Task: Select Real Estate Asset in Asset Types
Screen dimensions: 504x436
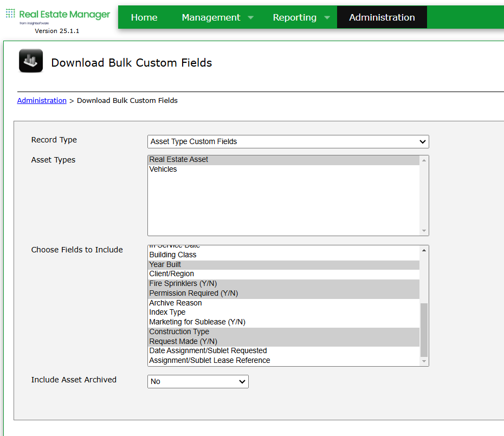Action: point(284,160)
